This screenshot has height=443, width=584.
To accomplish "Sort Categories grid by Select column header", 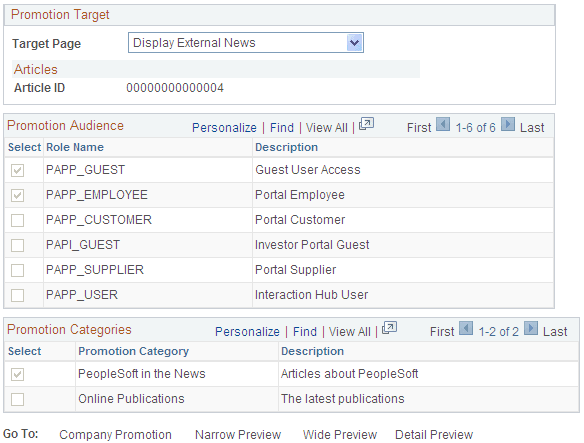I will coord(25,351).
